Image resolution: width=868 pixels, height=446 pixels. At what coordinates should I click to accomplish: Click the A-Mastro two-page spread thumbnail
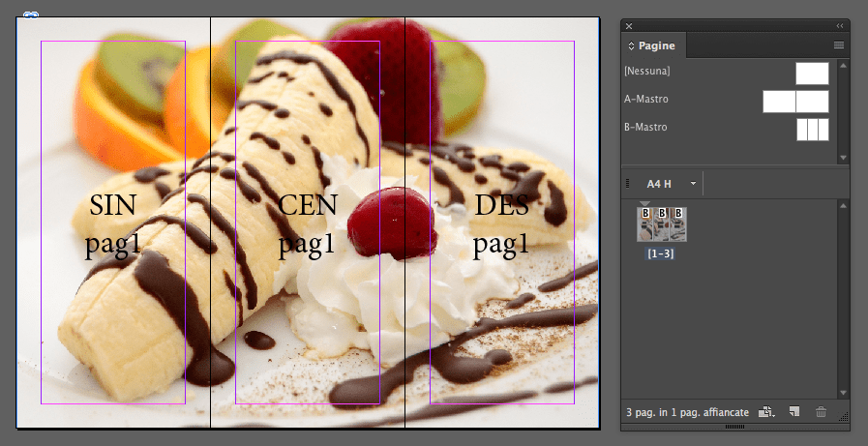pyautogui.click(x=795, y=102)
